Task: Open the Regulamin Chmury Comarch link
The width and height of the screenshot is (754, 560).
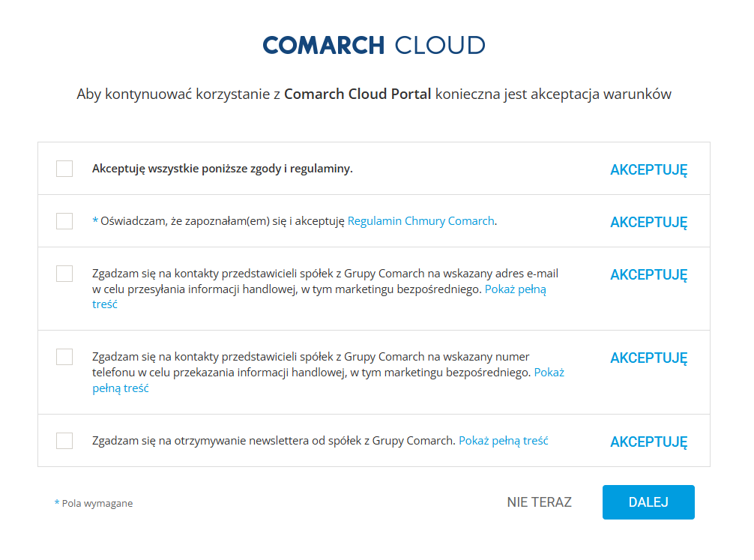Action: pos(421,221)
